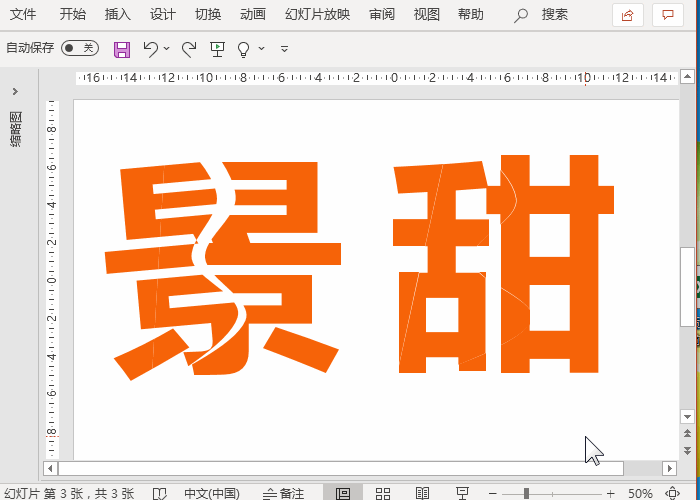700x500 pixels.
Task: Open the 审阅 tab
Action: [382, 14]
